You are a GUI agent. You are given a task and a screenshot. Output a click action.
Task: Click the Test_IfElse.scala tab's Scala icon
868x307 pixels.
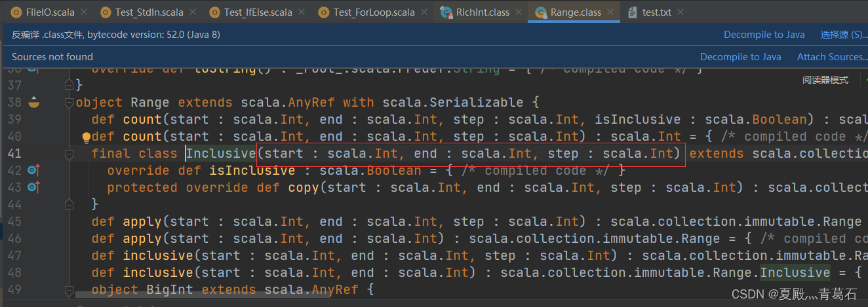[x=214, y=12]
